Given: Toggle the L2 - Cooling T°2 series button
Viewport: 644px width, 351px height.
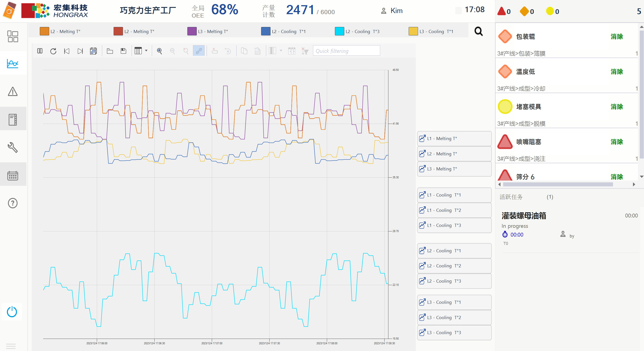Looking at the screenshot, I should 454,266.
